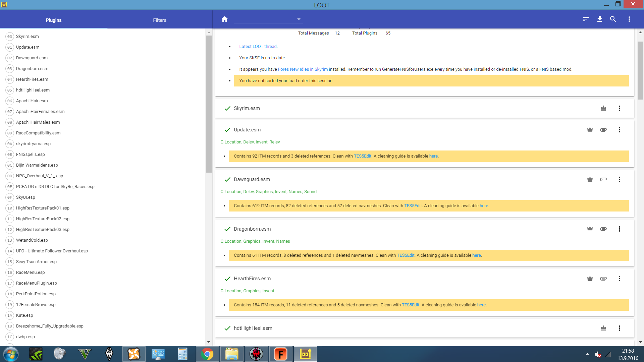Click the crown icon on HearthFires.esm card
This screenshot has width=644, height=362.
(x=590, y=279)
